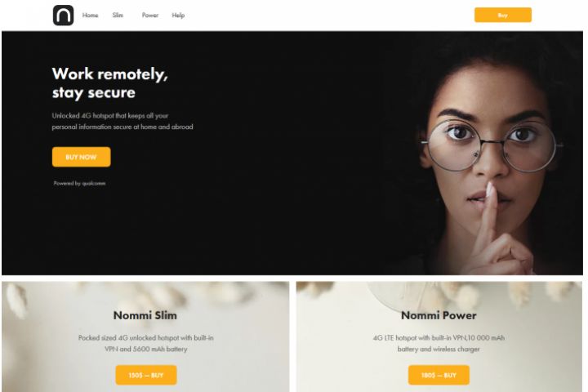Click the 180$ — BUY button
The image size is (588, 392).
439,375
